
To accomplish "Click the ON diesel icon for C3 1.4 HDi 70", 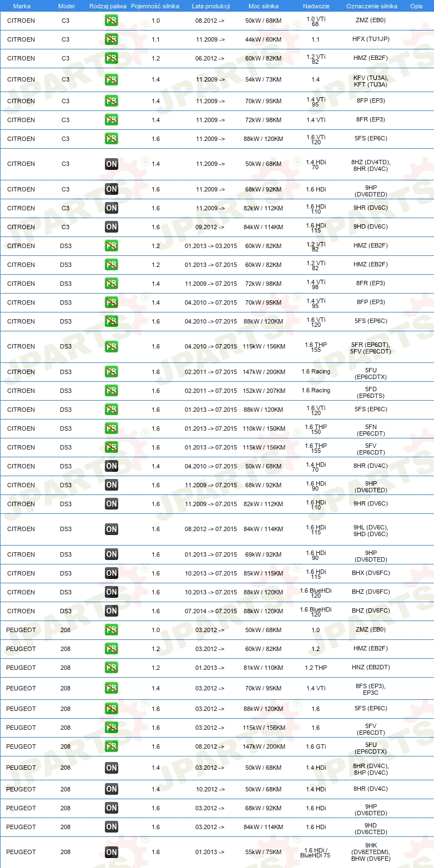I will pos(112,164).
